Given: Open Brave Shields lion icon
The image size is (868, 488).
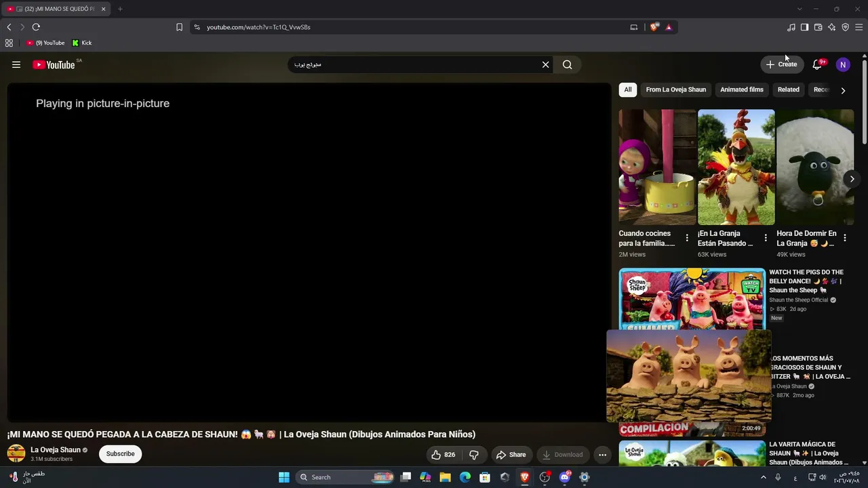Looking at the screenshot, I should pos(654,27).
